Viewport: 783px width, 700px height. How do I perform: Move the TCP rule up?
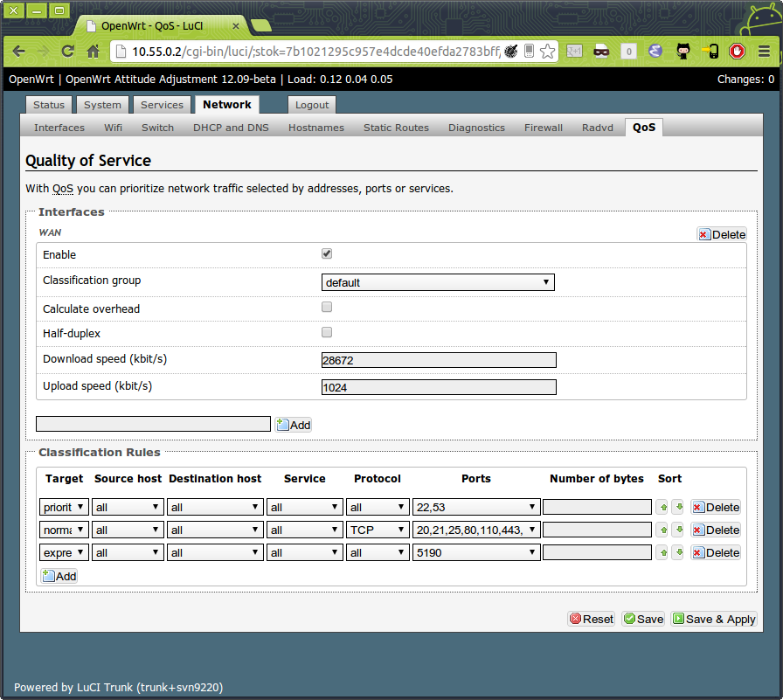tap(663, 530)
